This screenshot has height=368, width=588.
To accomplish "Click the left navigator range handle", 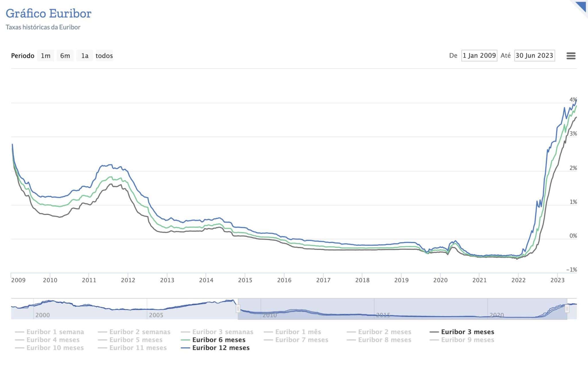I will [238, 309].
